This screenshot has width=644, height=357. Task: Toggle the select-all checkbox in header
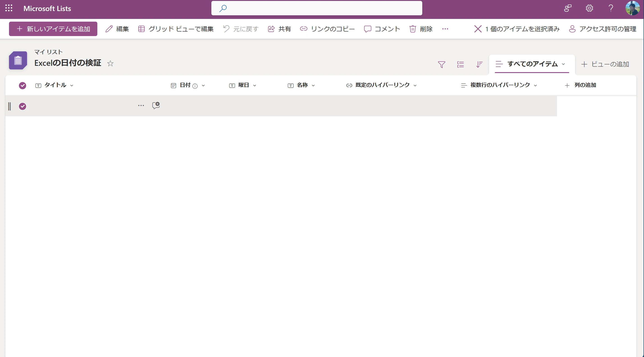point(23,85)
